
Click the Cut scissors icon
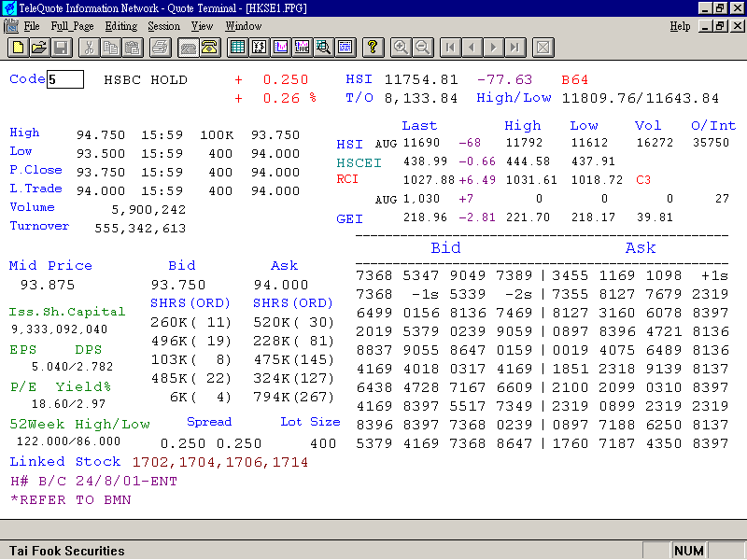click(x=89, y=48)
